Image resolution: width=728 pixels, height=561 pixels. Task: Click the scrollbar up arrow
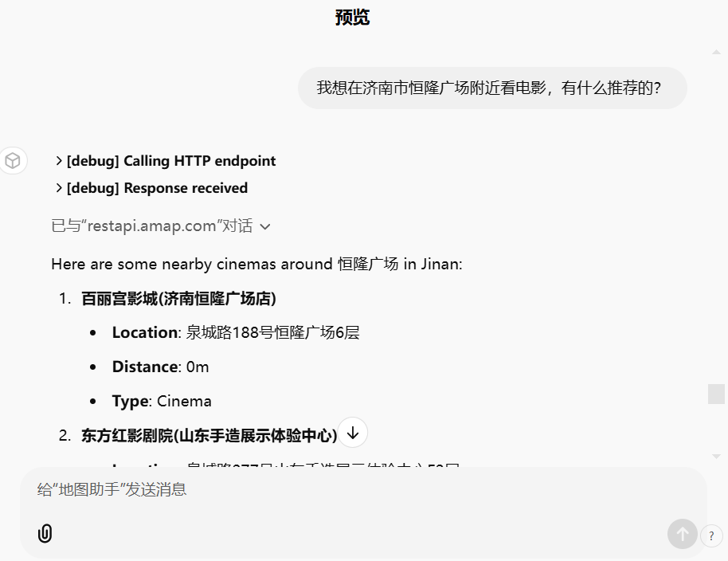pos(716,53)
